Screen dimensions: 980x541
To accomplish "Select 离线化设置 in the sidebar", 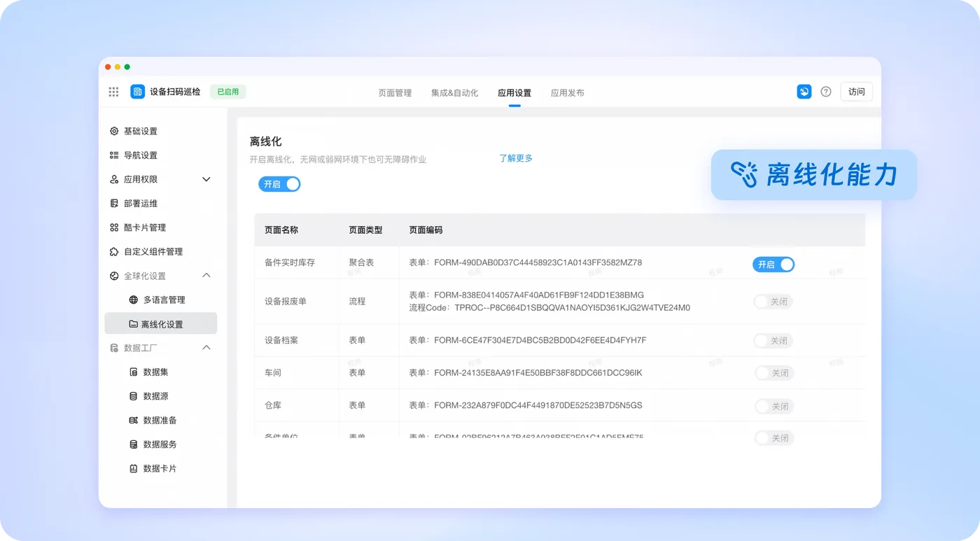I will click(160, 324).
